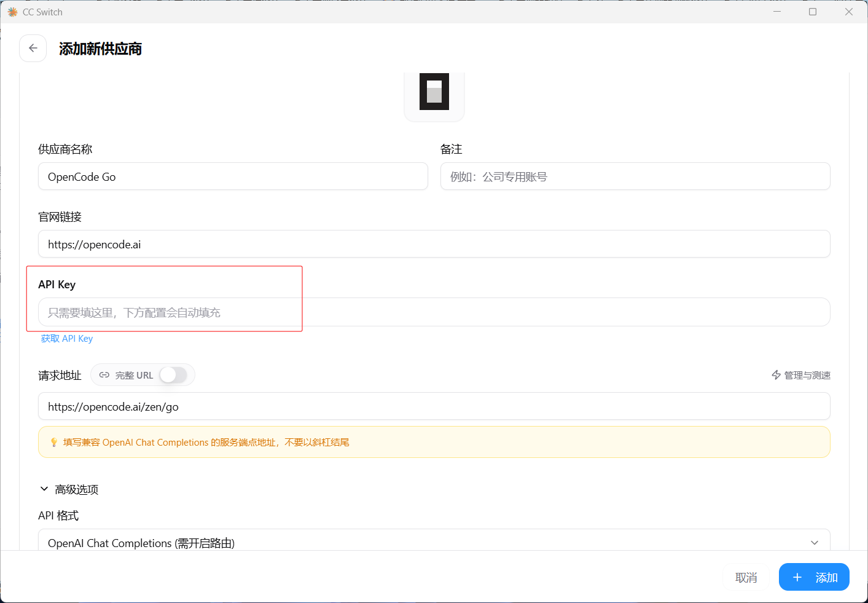Click the back arrow button
Screen dimensions: 868x603
coord(33,49)
